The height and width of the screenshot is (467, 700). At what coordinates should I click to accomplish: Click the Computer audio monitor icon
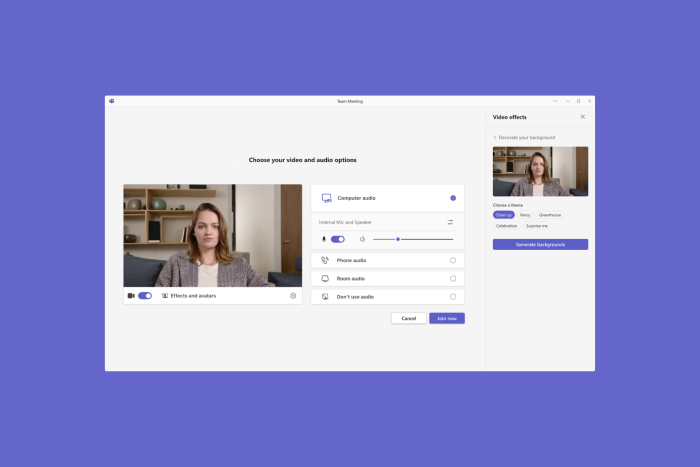[x=327, y=198]
